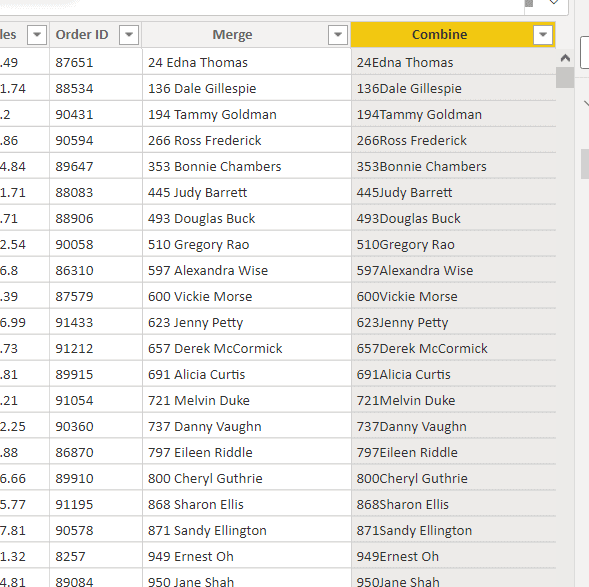589x587 pixels.
Task: Click Order ID cell 90058
Action: pyautogui.click(x=96, y=244)
